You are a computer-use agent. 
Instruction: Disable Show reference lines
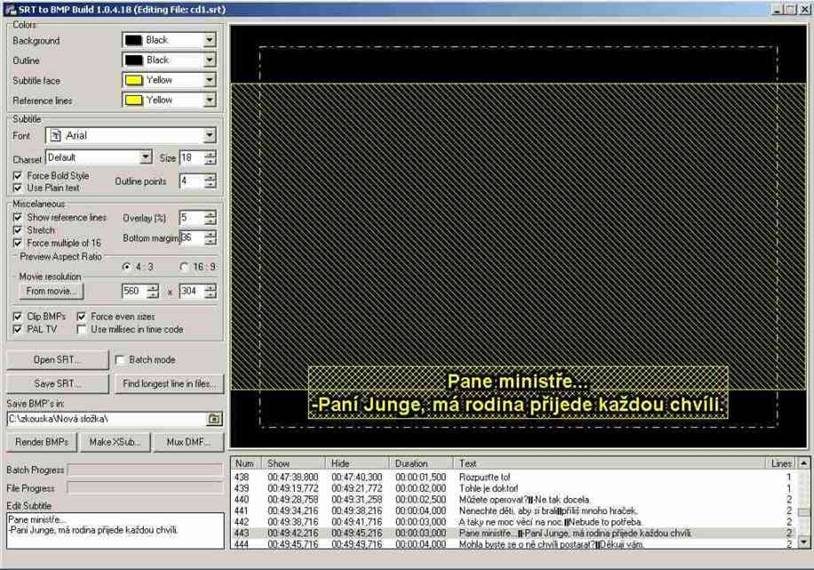tap(17, 217)
